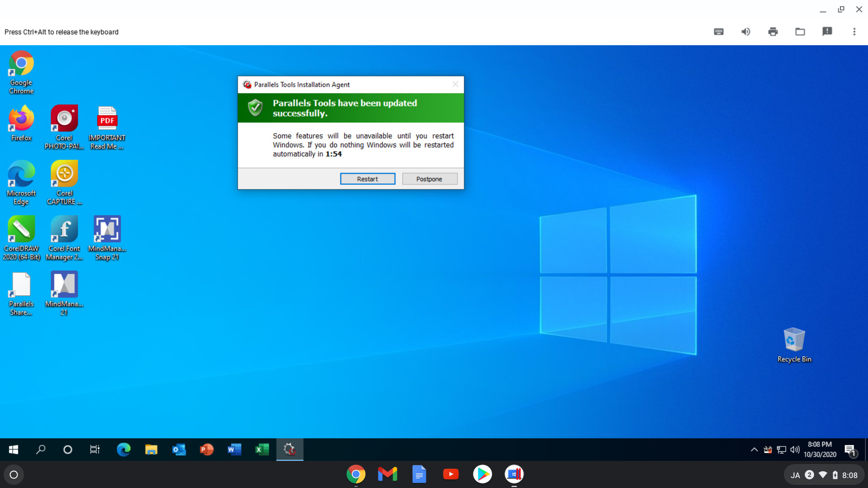Click the printer icon in the top toolbar

tap(773, 32)
